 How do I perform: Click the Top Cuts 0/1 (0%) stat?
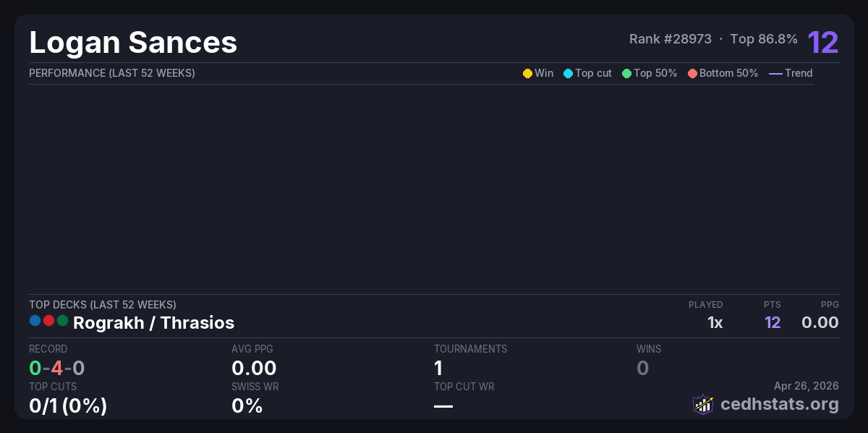[68, 405]
